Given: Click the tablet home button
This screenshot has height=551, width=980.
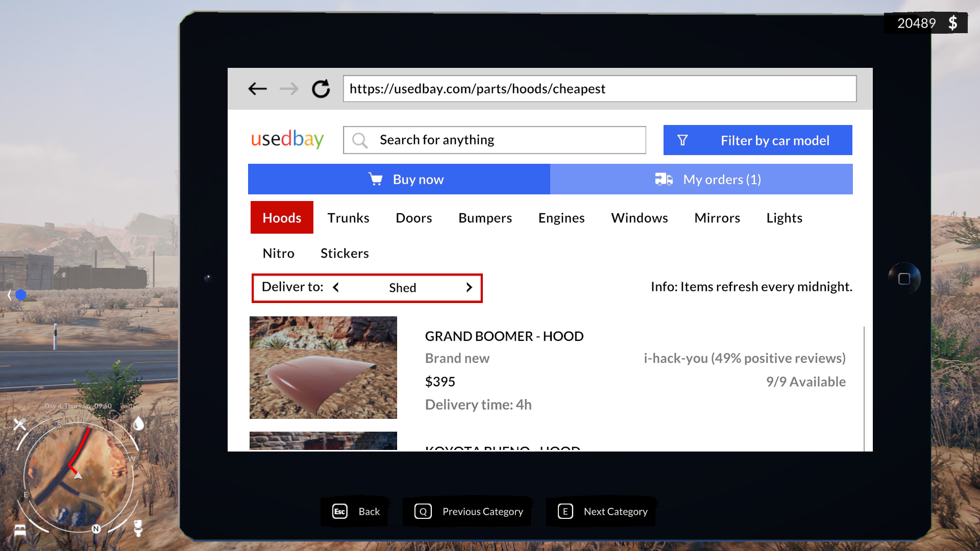Looking at the screenshot, I should coord(904,279).
